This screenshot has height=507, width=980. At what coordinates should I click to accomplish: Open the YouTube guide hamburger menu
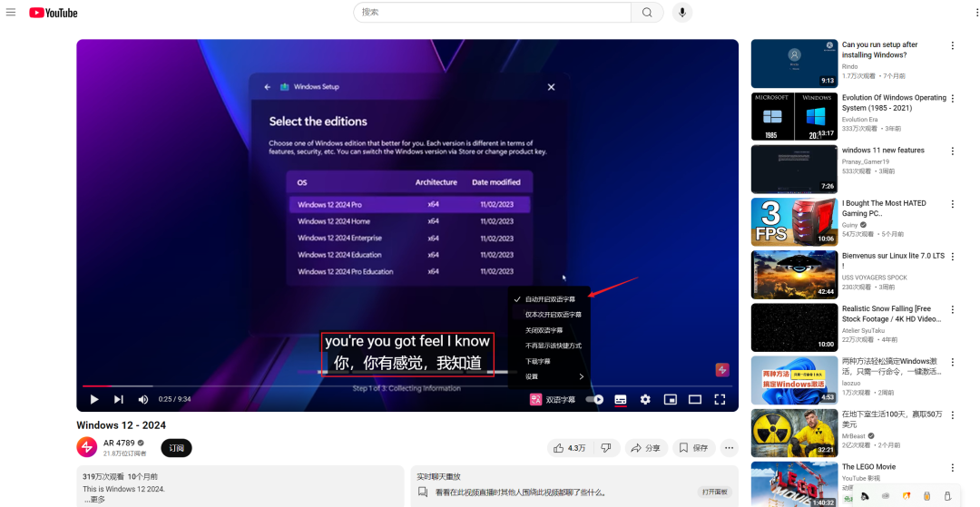pos(11,12)
